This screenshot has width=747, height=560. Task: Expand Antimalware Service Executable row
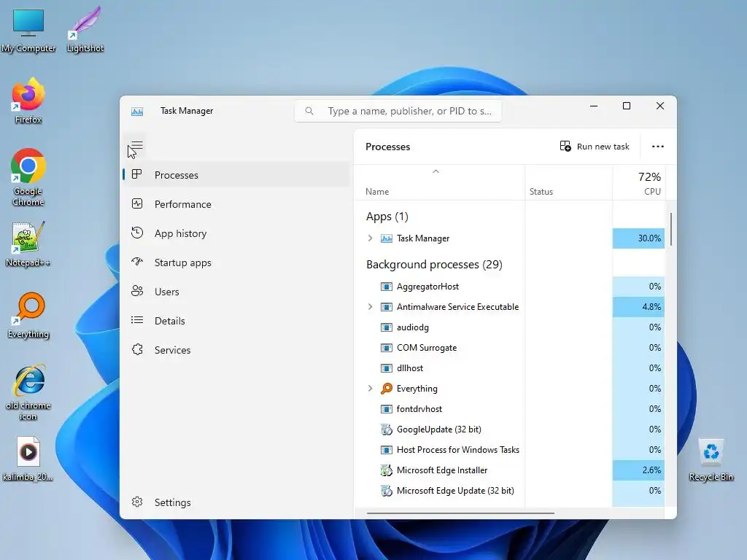click(x=370, y=307)
